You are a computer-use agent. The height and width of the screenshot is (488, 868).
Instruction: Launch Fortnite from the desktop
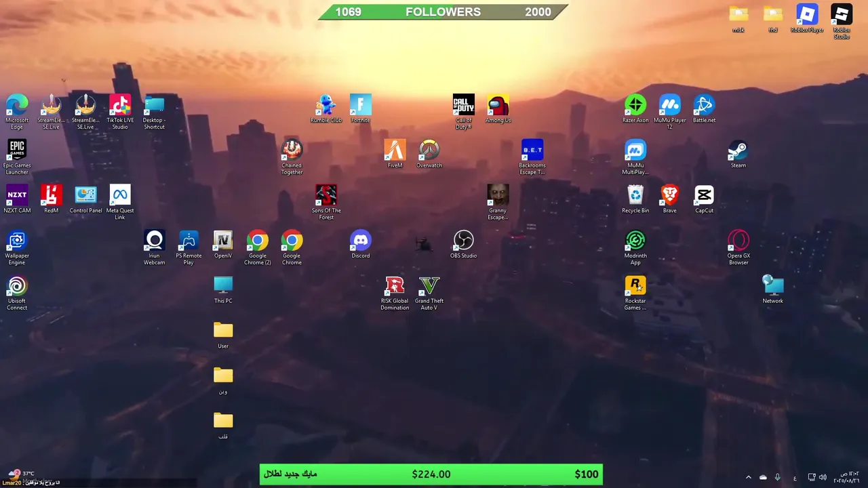(x=360, y=109)
